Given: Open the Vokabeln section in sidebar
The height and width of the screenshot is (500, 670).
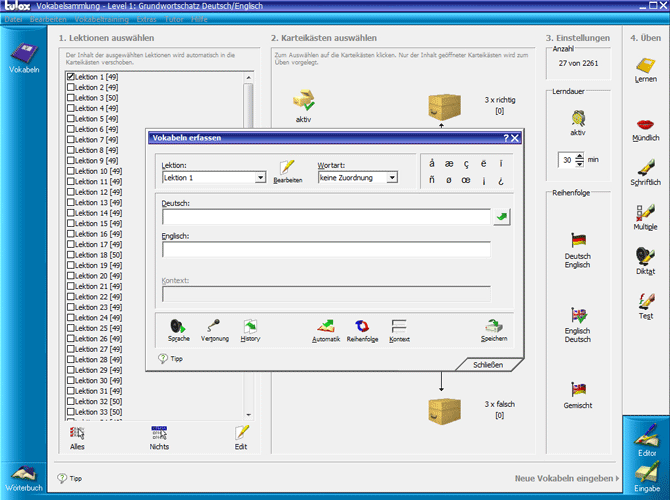Looking at the screenshot, I should [x=24, y=58].
